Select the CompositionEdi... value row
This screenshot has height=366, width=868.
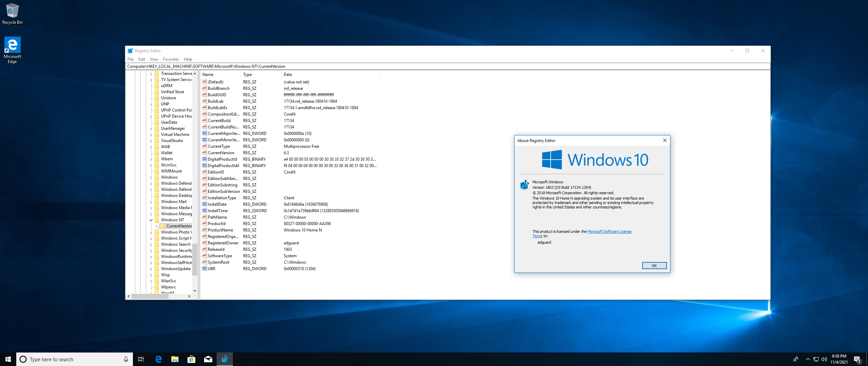click(x=290, y=114)
